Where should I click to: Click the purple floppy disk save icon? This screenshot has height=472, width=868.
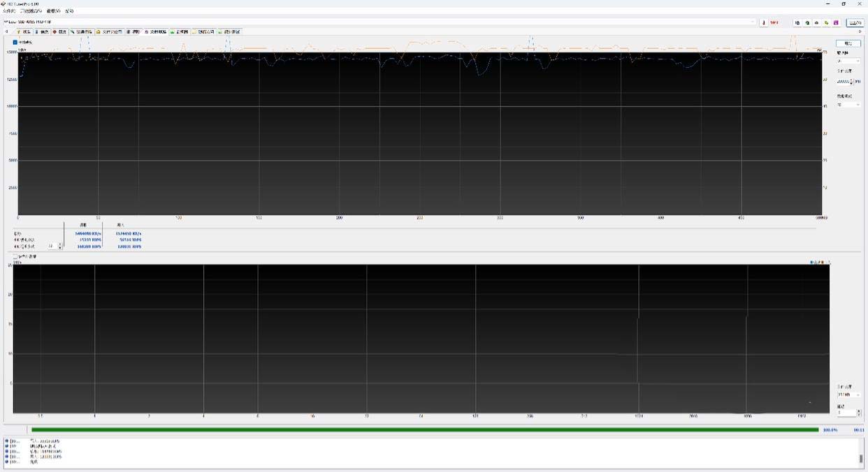pos(836,22)
